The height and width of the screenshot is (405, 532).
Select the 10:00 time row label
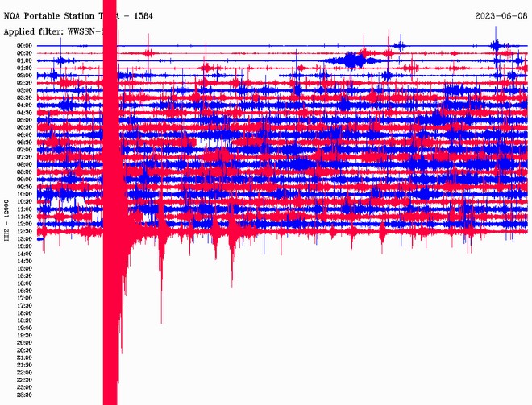[24, 195]
